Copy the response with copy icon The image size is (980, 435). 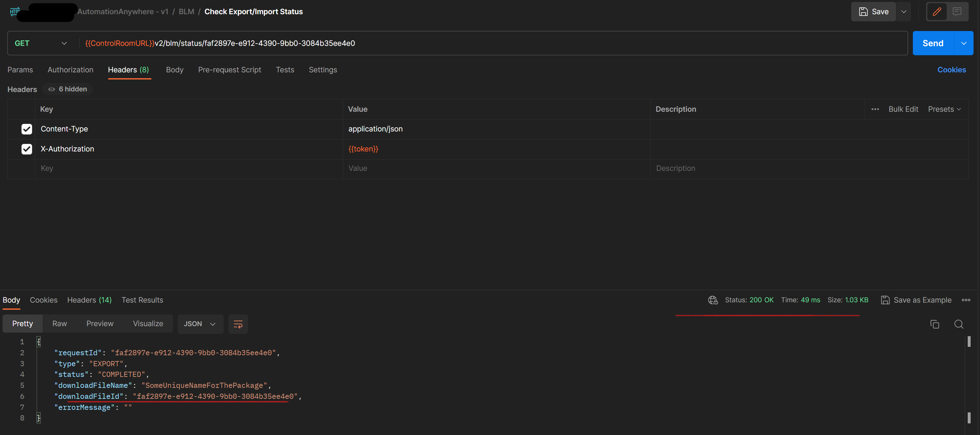935,324
